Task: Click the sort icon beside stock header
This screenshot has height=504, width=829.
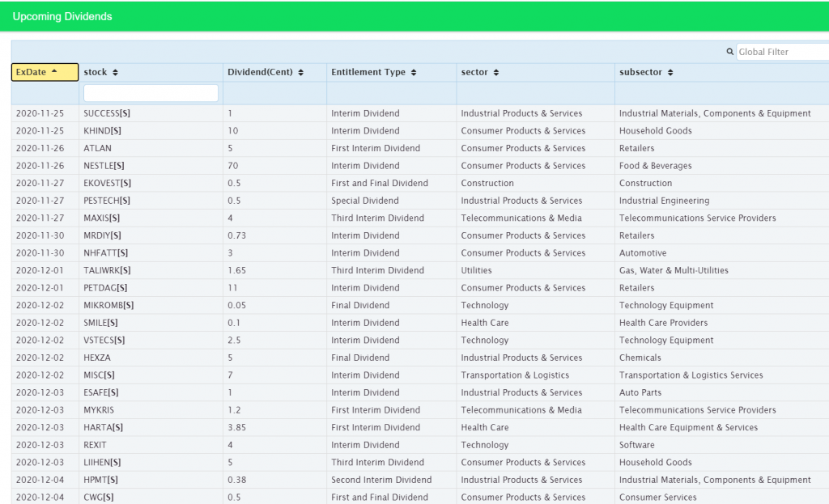Action: [x=115, y=73]
